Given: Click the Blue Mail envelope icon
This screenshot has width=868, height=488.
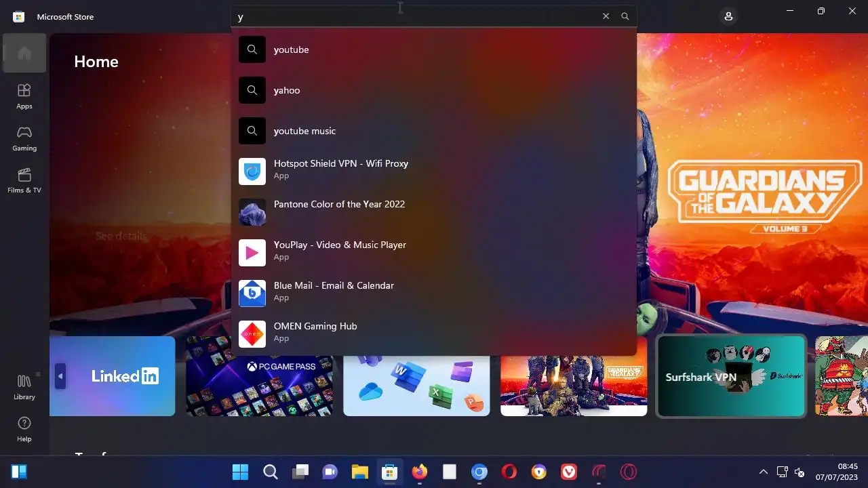Looking at the screenshot, I should (x=252, y=293).
